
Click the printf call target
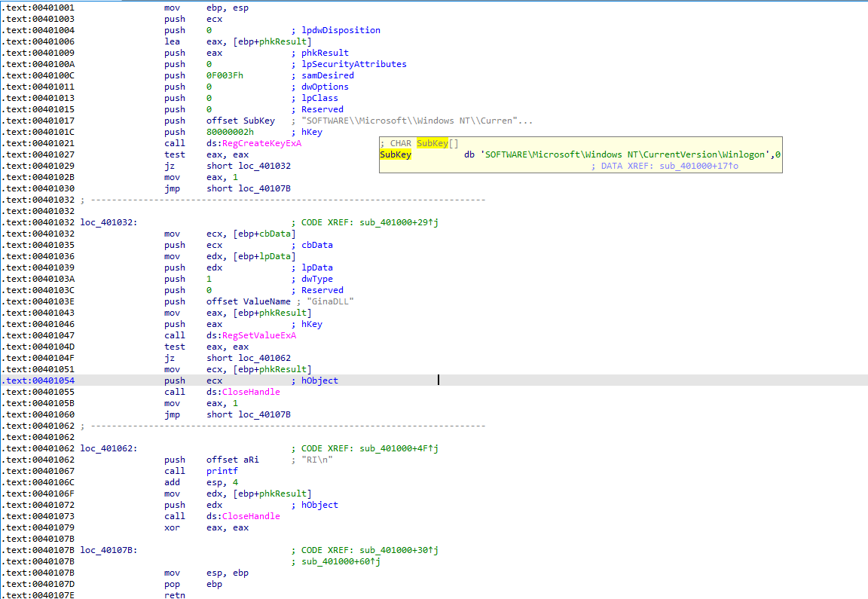[x=222, y=471]
